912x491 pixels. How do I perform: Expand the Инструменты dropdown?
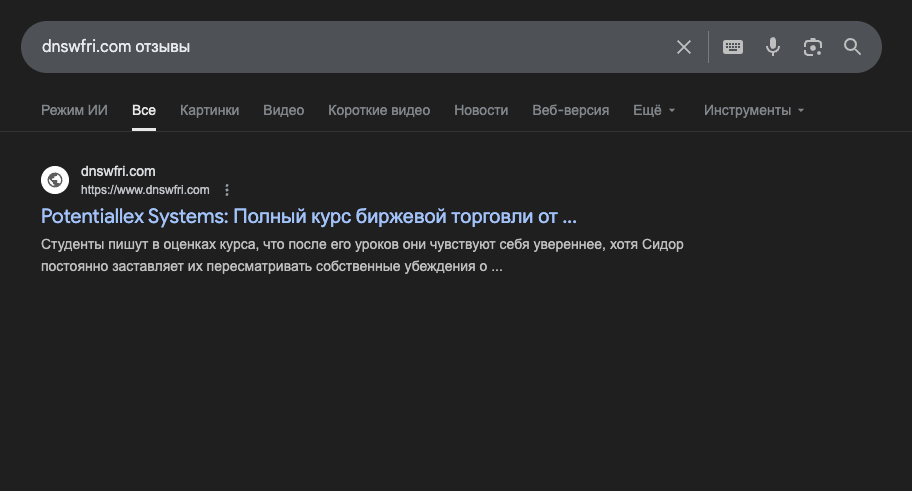[754, 110]
